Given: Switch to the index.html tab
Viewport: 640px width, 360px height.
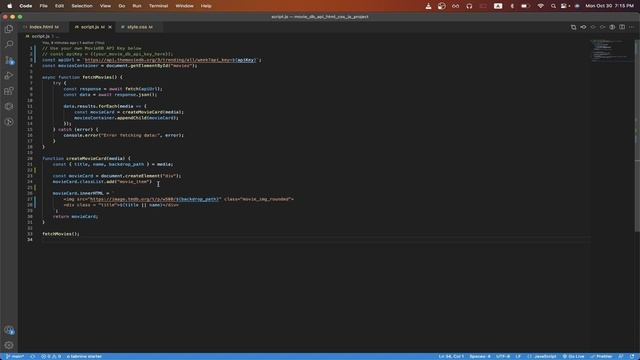Looking at the screenshot, I should [x=41, y=27].
